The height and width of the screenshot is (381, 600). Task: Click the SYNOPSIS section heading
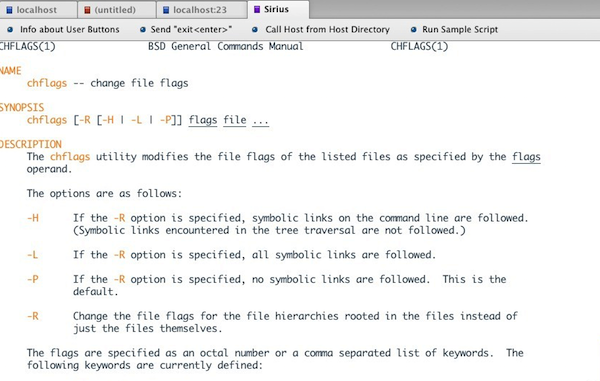tap(22, 107)
